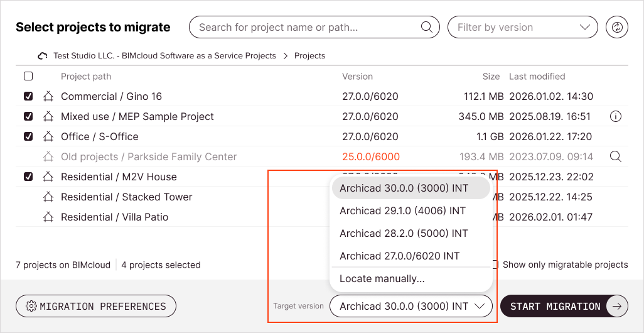Open the Filter by version dropdown

pyautogui.click(x=522, y=27)
